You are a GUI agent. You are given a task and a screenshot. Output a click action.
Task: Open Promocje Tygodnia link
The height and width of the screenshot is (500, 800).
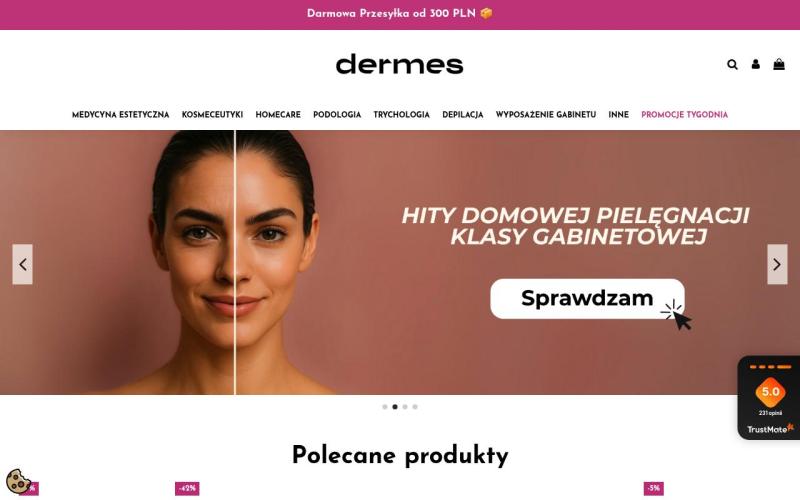tap(684, 115)
